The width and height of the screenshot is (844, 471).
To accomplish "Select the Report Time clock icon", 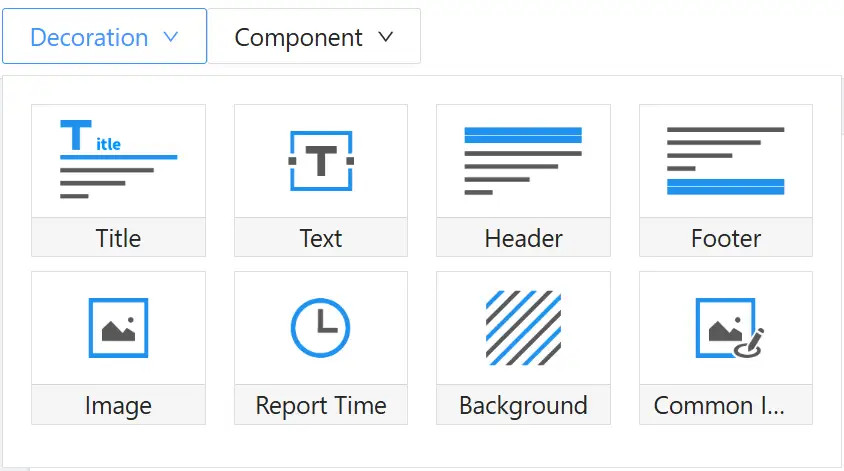I will [x=321, y=327].
